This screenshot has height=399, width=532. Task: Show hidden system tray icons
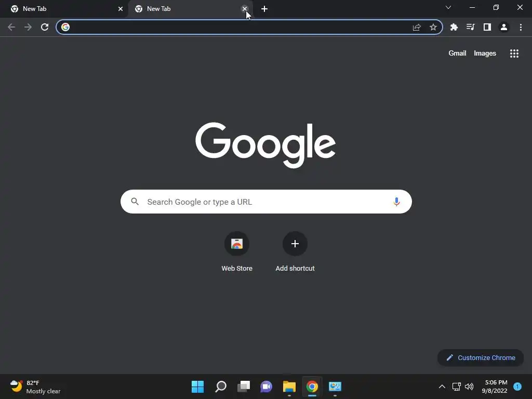pos(442,387)
